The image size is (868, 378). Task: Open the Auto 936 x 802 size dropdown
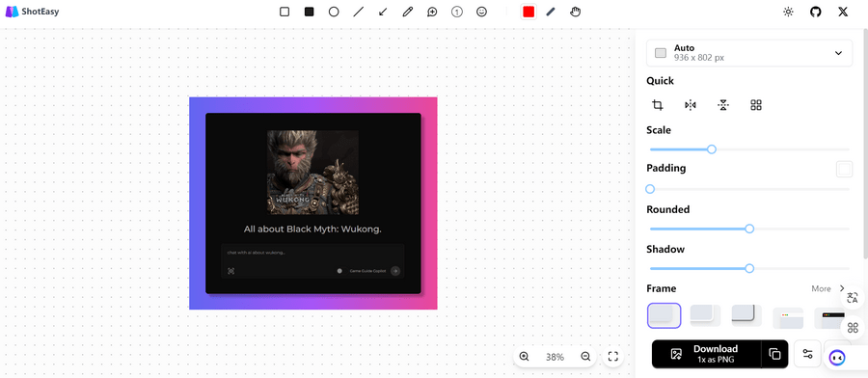[x=749, y=53]
